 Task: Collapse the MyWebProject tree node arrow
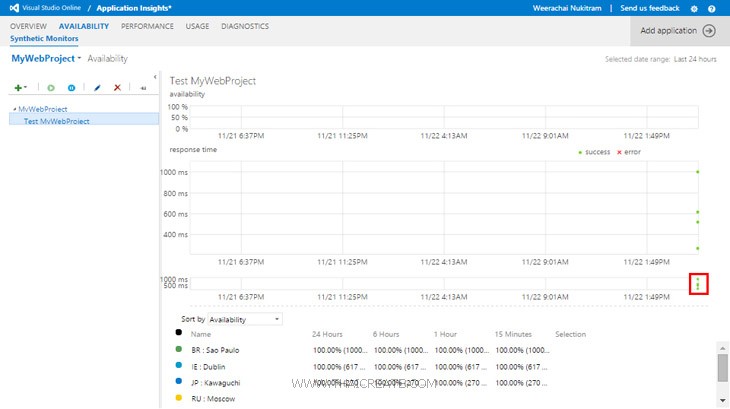[14, 109]
